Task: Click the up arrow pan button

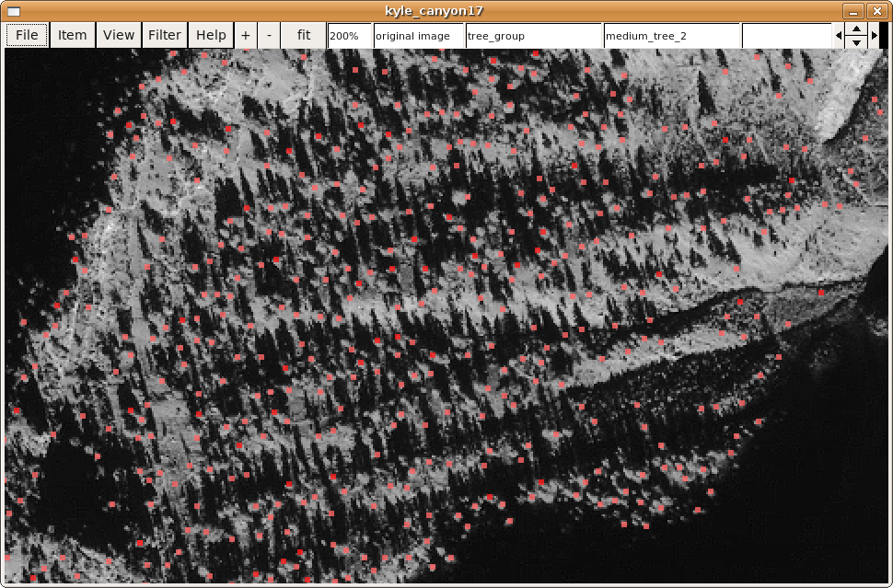Action: pyautogui.click(x=856, y=29)
